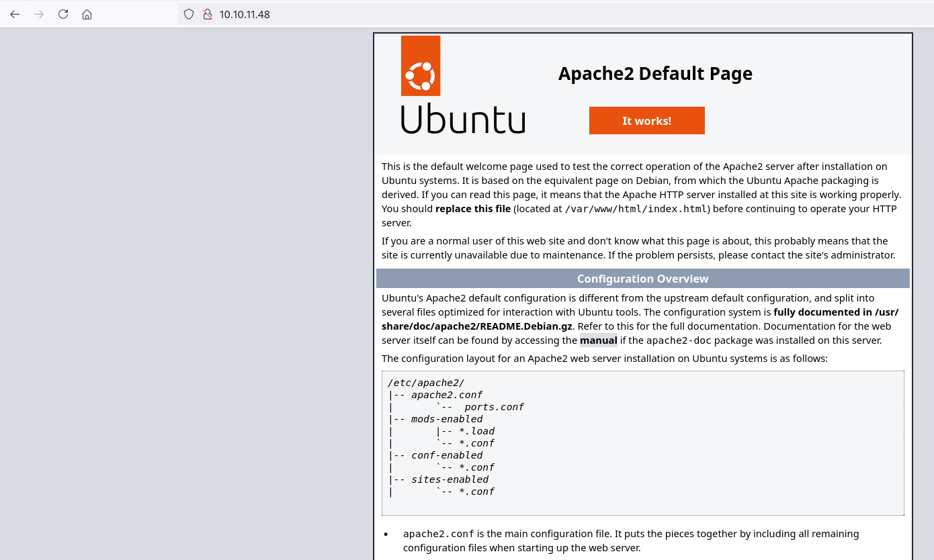The height and width of the screenshot is (560, 934).
Task: Click the bold "replace this file" text
Action: 472,209
